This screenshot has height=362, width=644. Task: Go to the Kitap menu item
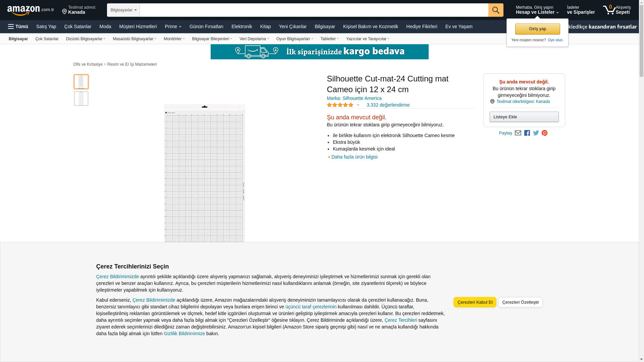click(265, 26)
